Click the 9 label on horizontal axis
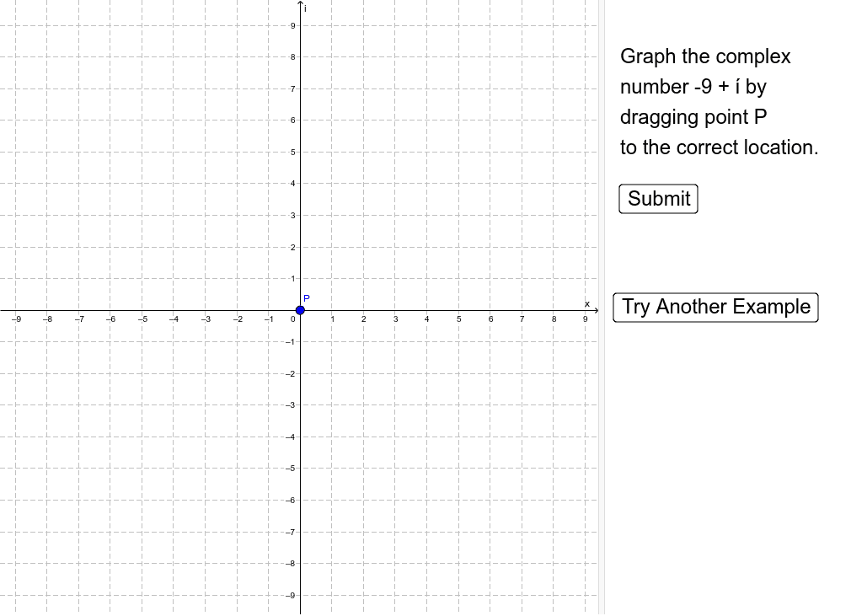851x616 pixels. click(x=585, y=319)
